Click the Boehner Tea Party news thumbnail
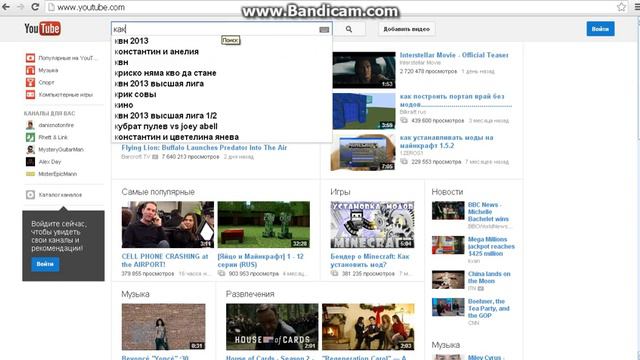The image size is (640, 360). 448,307
